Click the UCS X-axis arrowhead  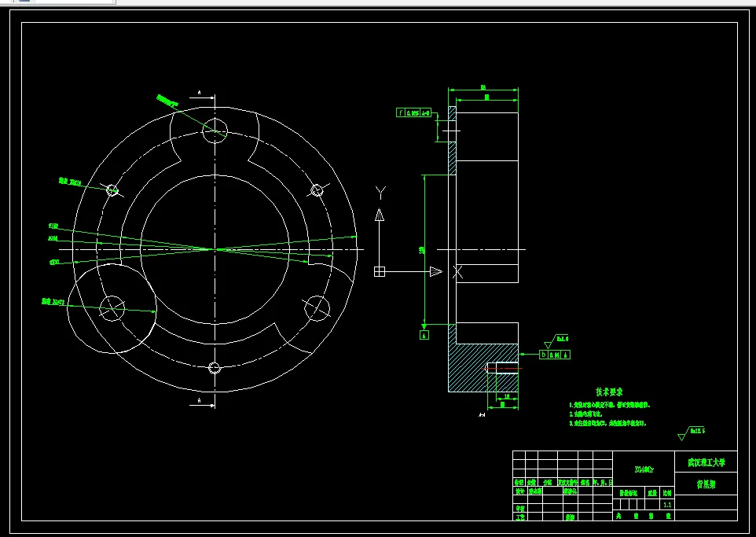click(x=436, y=271)
